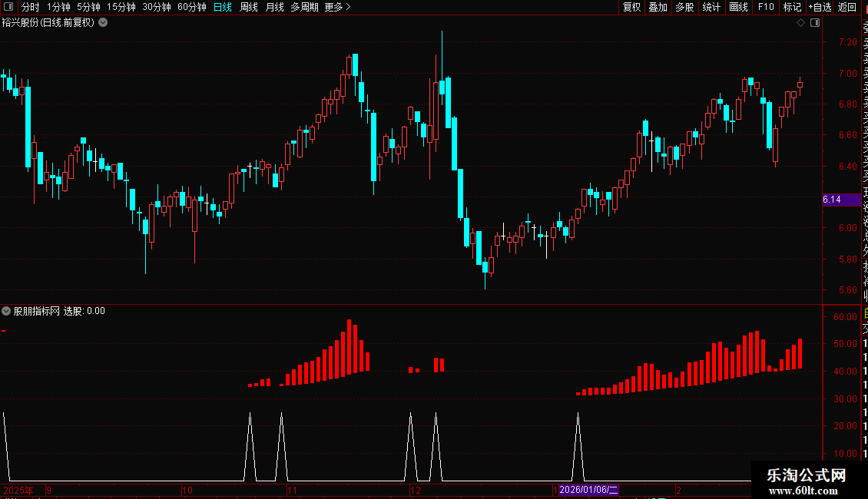Select the 30分钟 period
The height and width of the screenshot is (499, 868).
click(157, 7)
